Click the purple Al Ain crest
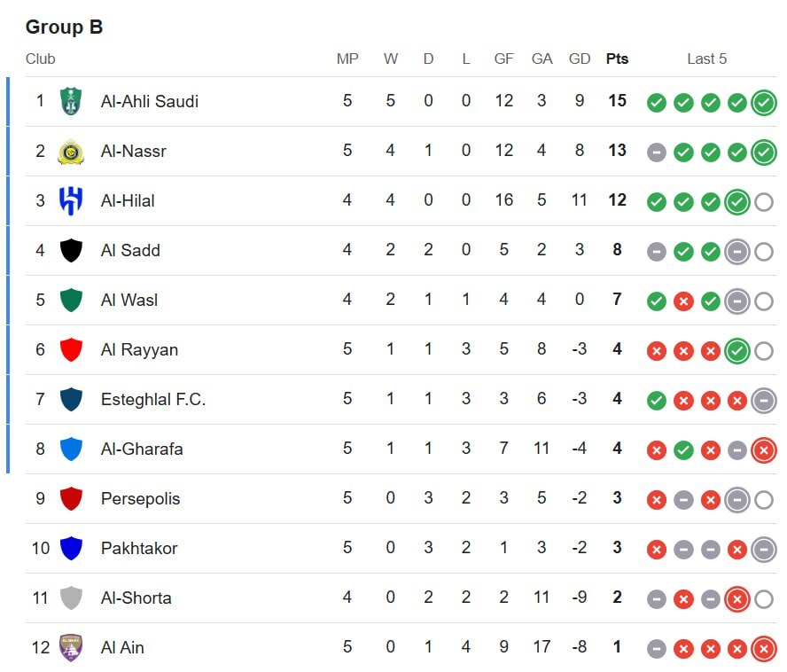The image size is (787, 672). [x=71, y=647]
